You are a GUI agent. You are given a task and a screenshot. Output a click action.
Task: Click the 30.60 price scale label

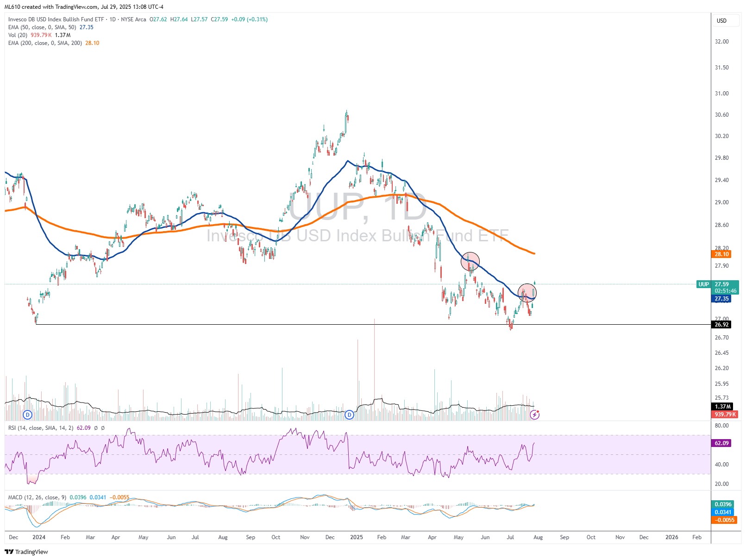(x=721, y=115)
